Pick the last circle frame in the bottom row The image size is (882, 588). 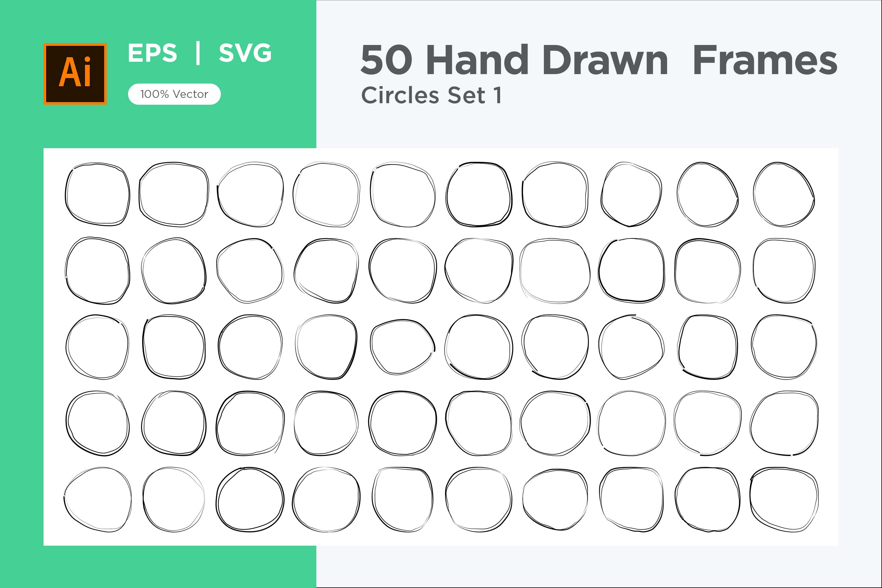(x=784, y=500)
